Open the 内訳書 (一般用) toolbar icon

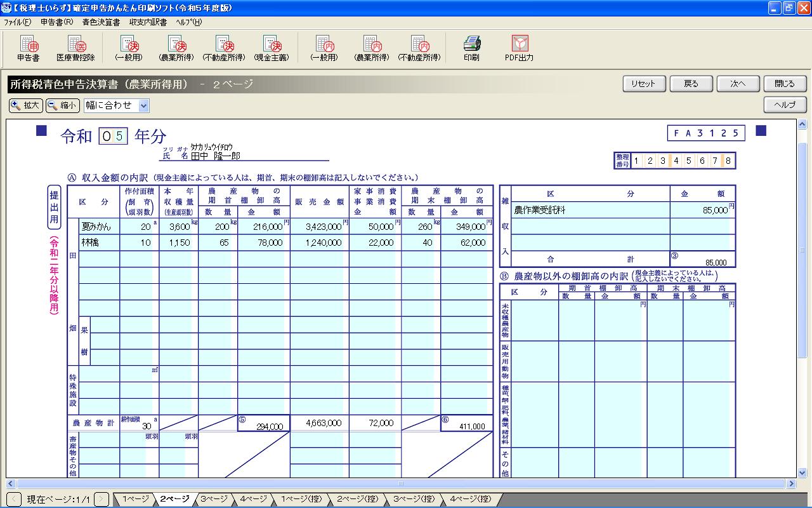(324, 48)
